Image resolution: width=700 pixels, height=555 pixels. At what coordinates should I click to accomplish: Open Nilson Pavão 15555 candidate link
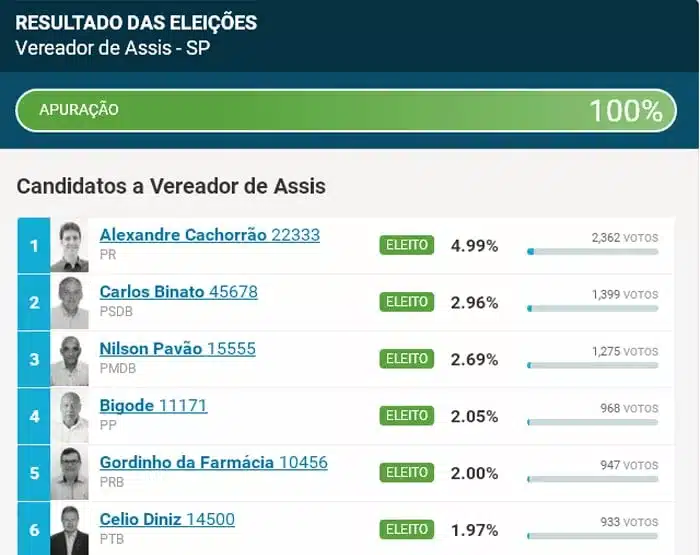click(x=177, y=349)
